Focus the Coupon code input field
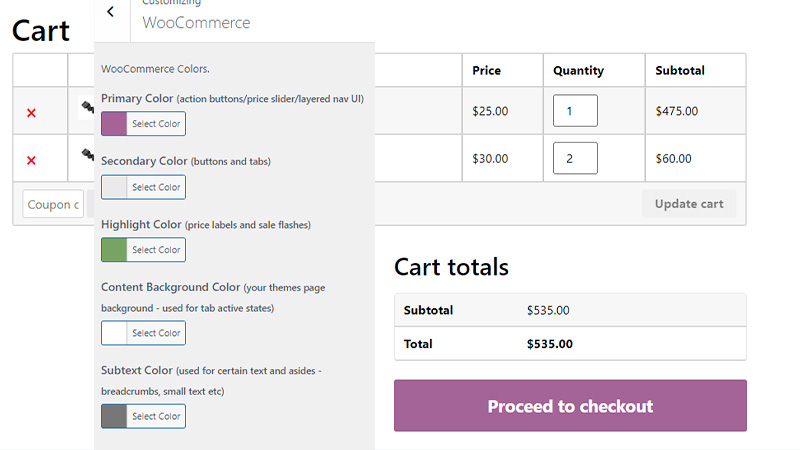Viewport: 800px width, 450px height. 53,204
